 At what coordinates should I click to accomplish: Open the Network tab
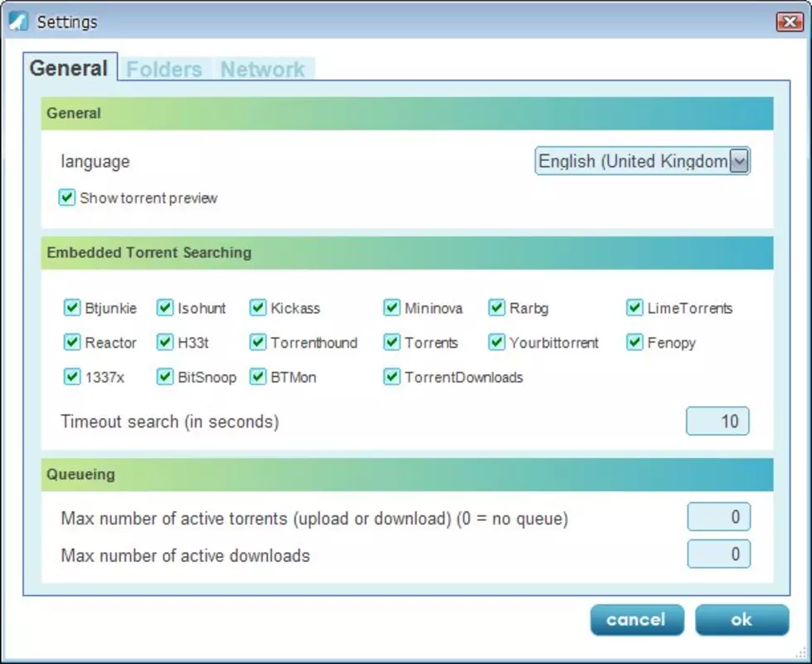coord(263,69)
